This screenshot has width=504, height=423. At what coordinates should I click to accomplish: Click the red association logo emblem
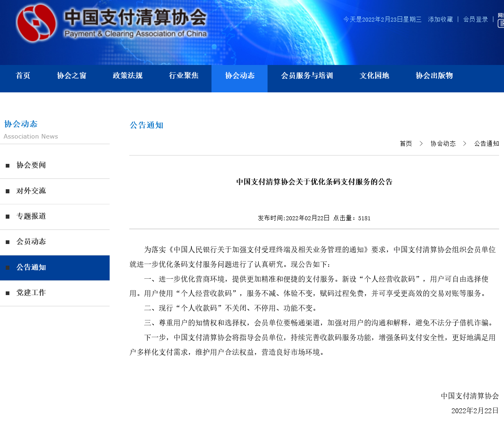click(36, 23)
